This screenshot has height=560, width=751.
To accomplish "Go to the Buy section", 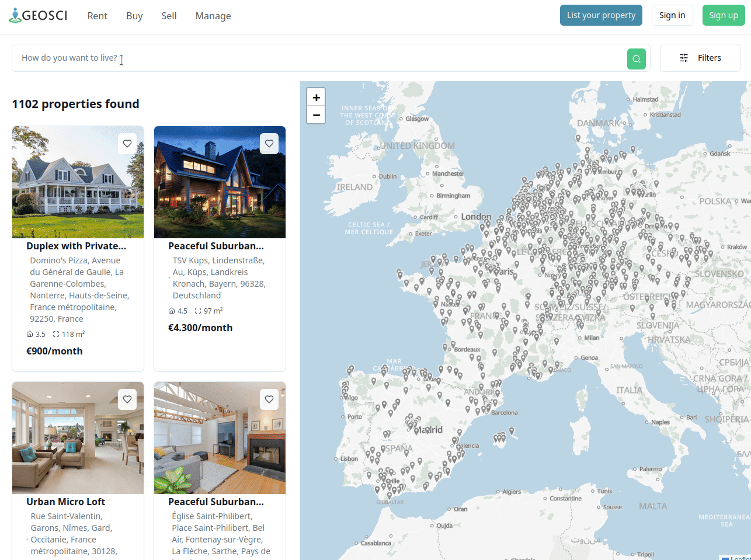I will coord(134,16).
